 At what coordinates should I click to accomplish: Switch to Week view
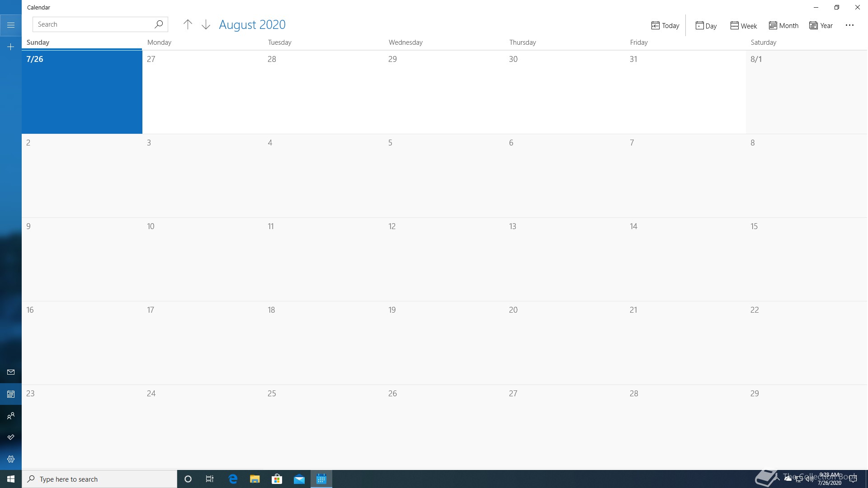click(743, 25)
